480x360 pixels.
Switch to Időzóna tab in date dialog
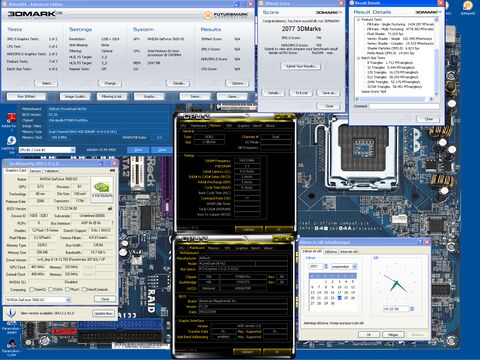click(330, 251)
